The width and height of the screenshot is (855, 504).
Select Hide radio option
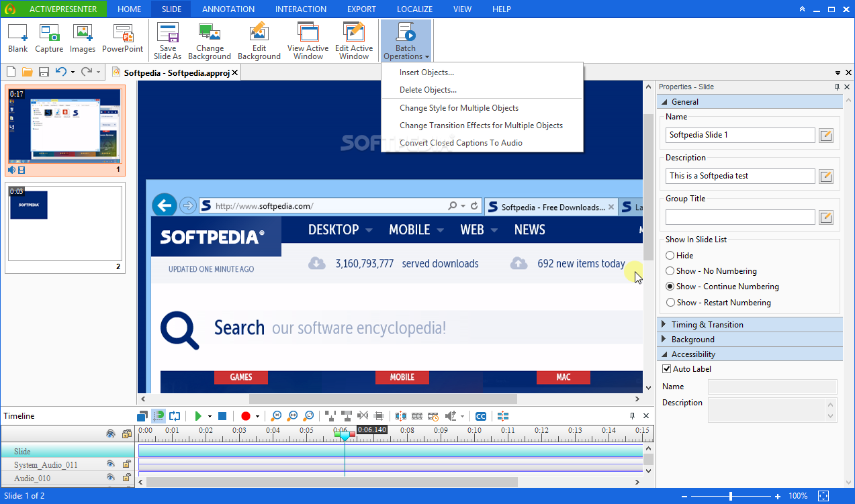pos(680,256)
